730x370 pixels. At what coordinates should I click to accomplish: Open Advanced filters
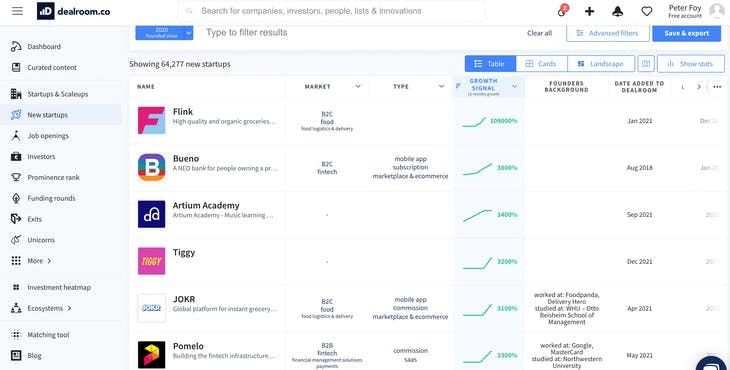(x=608, y=33)
